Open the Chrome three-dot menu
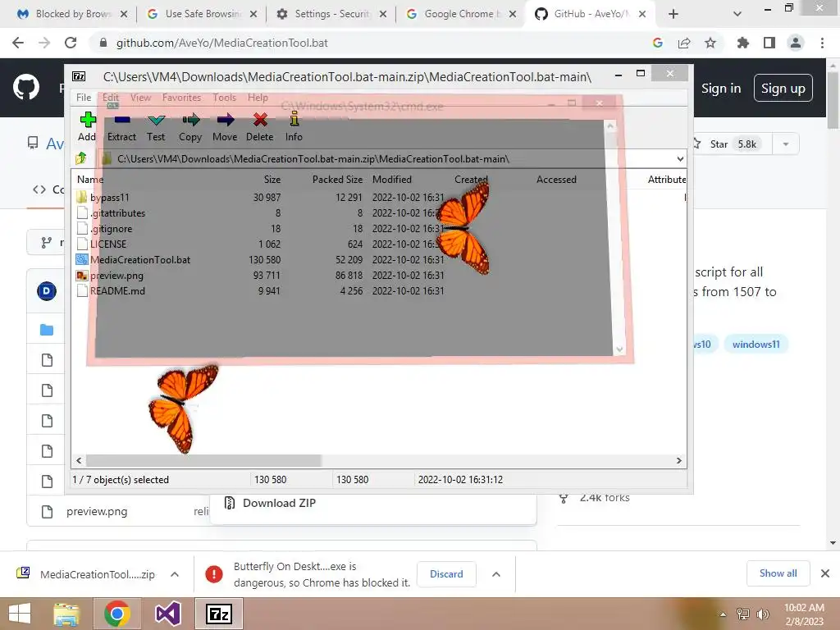Screen dimensions: 840x630 (822, 43)
